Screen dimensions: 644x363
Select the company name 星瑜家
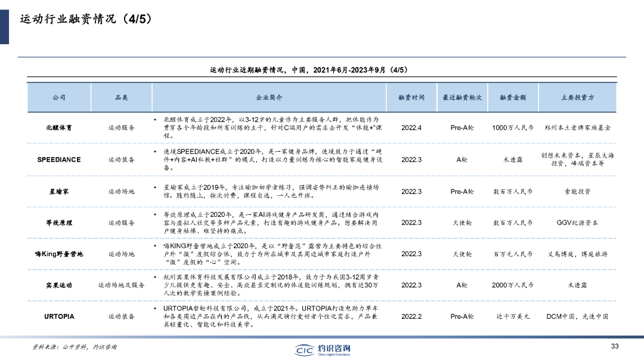tap(59, 192)
